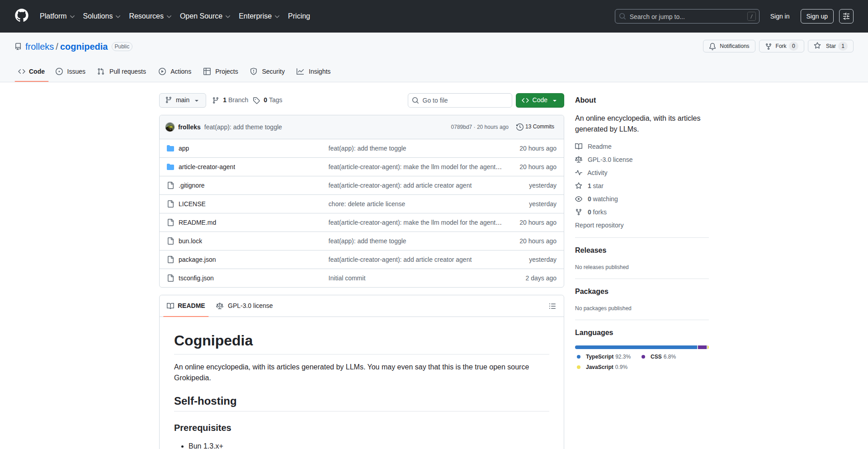The height and width of the screenshot is (449, 868).
Task: Switch to the Issues tab
Action: coord(71,71)
